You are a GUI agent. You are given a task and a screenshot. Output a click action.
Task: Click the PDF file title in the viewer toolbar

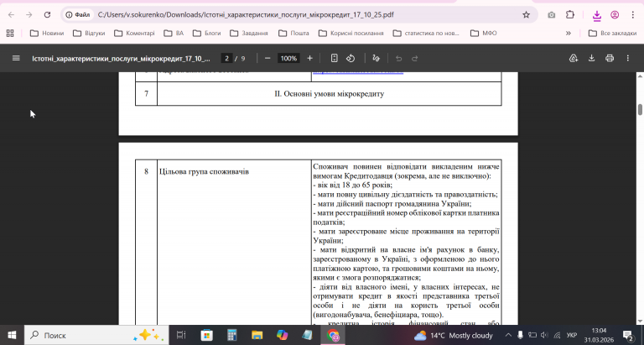[121, 59]
